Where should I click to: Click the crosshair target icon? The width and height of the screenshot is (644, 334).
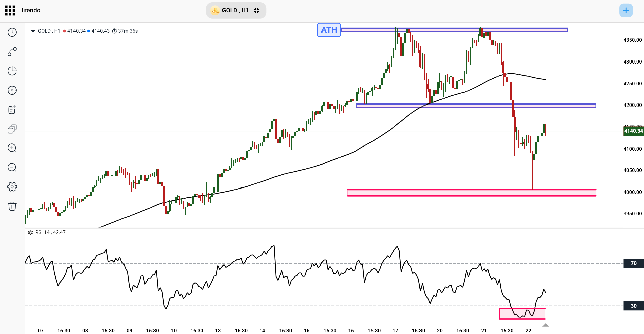12,90
